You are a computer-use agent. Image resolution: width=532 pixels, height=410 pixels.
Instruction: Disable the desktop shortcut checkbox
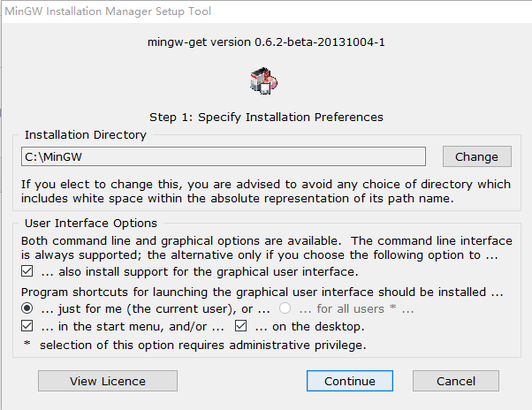(x=239, y=326)
